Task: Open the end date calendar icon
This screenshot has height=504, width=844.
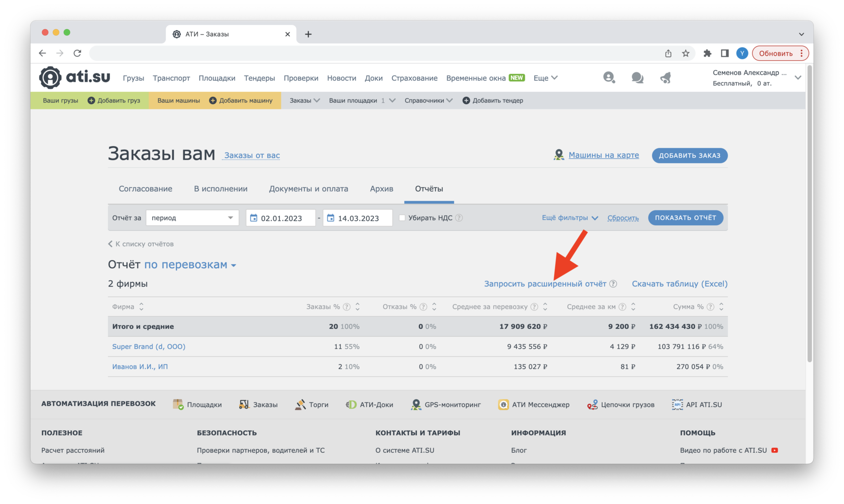Action: 331,218
